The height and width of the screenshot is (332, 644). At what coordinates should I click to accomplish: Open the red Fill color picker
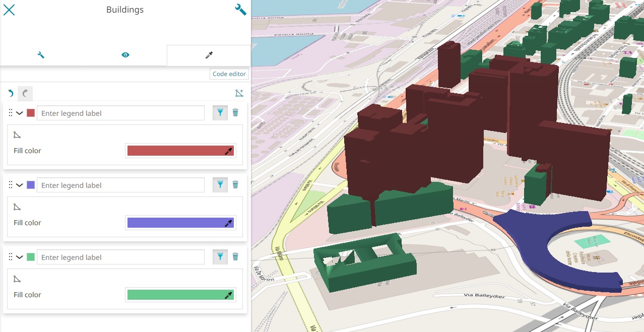click(x=180, y=151)
